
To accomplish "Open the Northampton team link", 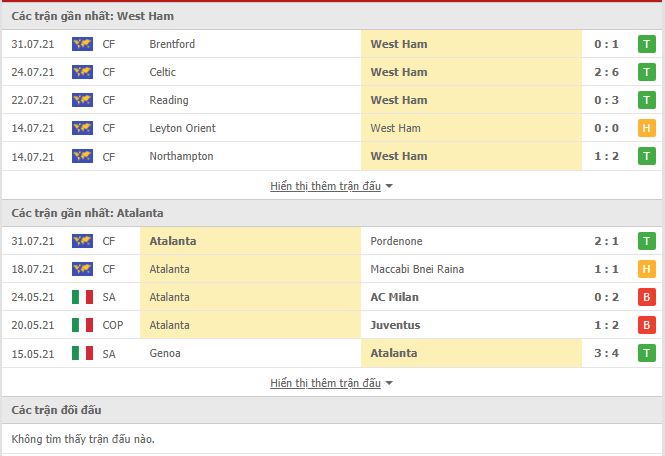I will 181,156.
